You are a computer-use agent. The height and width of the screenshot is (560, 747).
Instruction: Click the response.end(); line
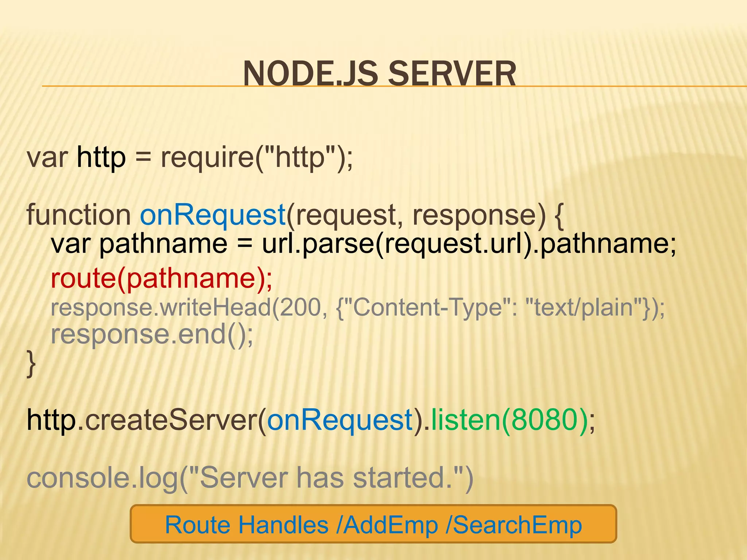152,335
